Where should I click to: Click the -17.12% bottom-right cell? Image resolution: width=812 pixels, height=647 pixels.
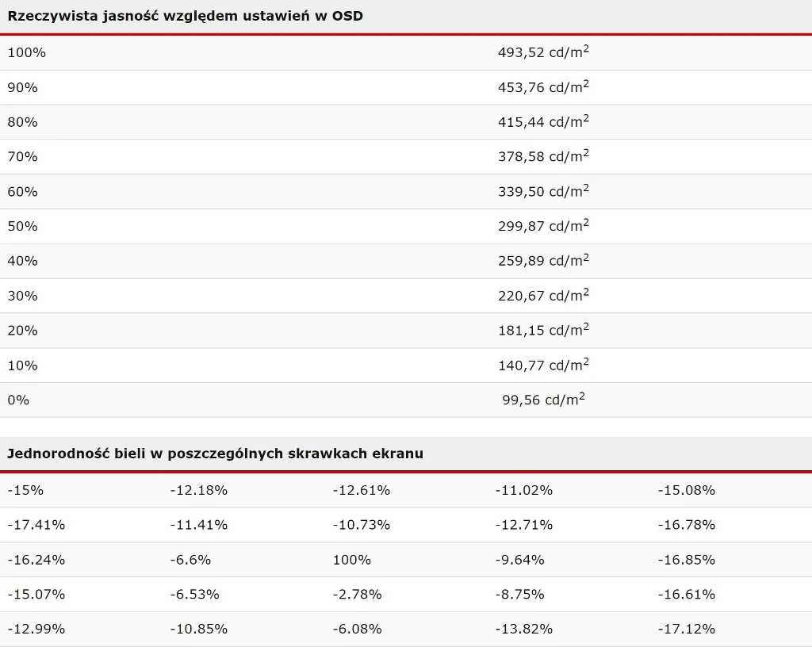[686, 630]
